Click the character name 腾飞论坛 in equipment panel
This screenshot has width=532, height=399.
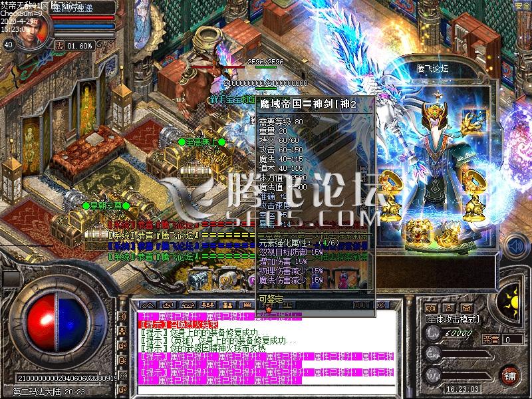[x=433, y=69]
